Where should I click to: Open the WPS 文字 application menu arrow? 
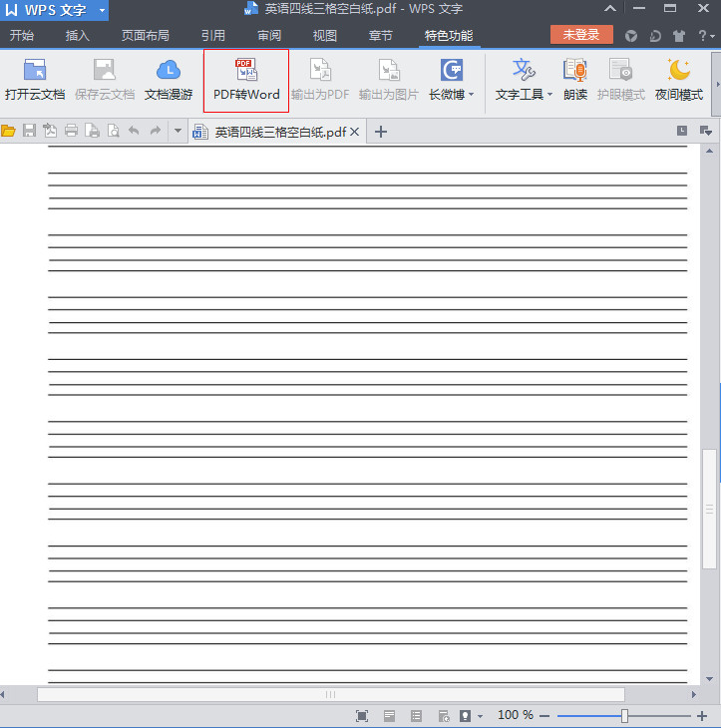tap(102, 10)
